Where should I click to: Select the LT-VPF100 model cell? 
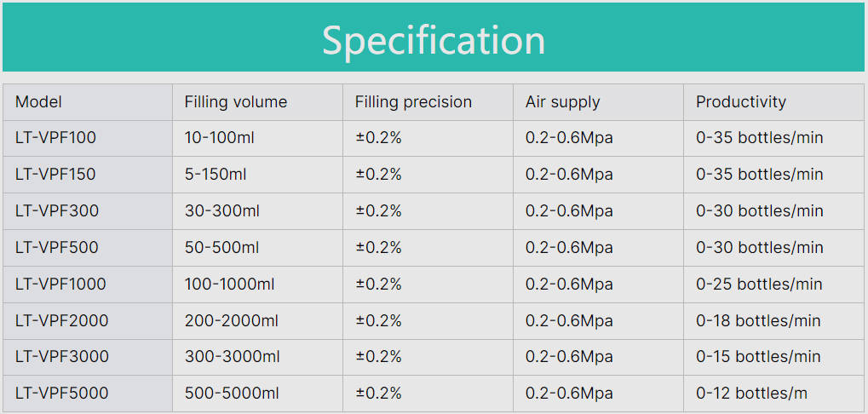click(x=55, y=138)
